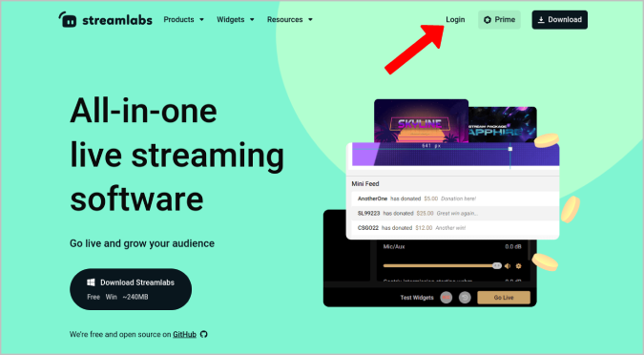The width and height of the screenshot is (644, 355).
Task: Click the resize handle square on banner
Action: pos(510,149)
